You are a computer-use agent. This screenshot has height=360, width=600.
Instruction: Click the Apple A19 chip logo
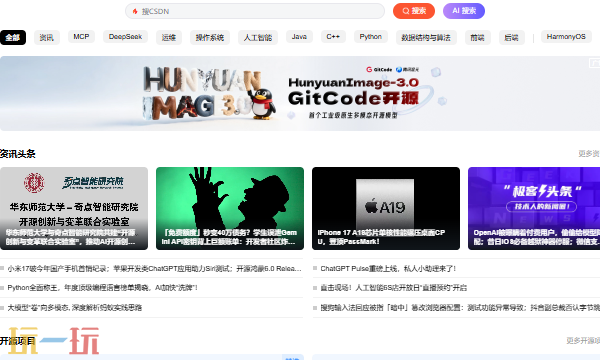click(385, 207)
